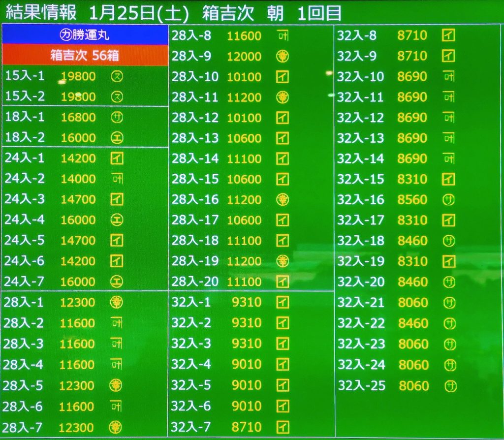This screenshot has height=440, width=504.
Task: Click the 8560 price in row 32入-16
Action: point(412,200)
